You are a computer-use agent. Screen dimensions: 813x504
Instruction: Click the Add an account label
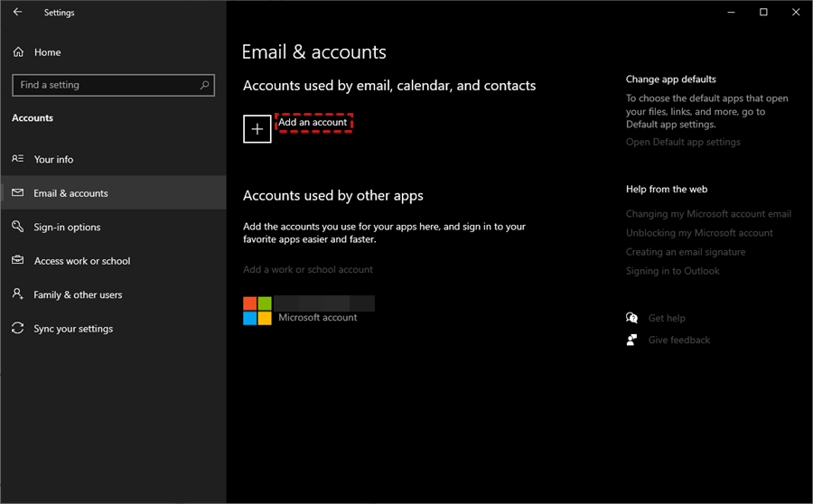[x=313, y=122]
